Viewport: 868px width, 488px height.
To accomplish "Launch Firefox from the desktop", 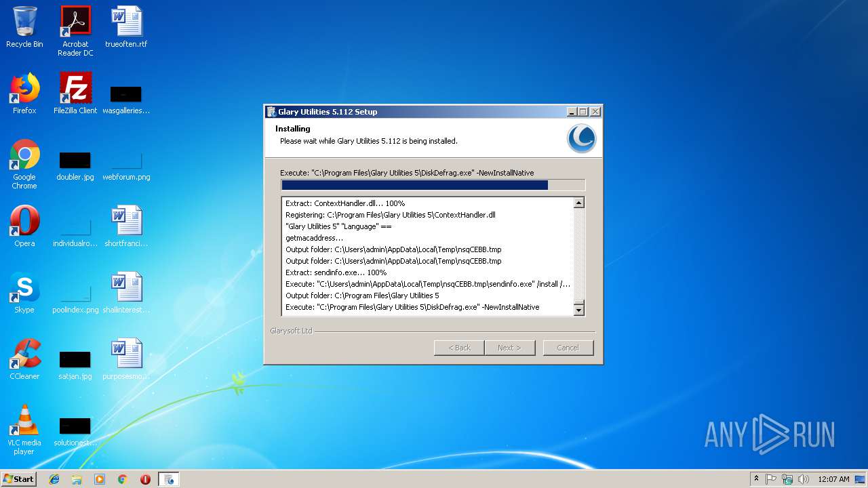I will 24,94.
